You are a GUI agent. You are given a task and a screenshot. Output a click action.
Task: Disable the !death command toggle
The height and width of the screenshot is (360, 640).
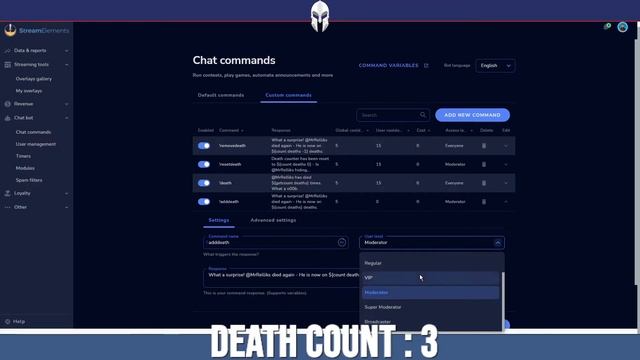[x=204, y=183]
